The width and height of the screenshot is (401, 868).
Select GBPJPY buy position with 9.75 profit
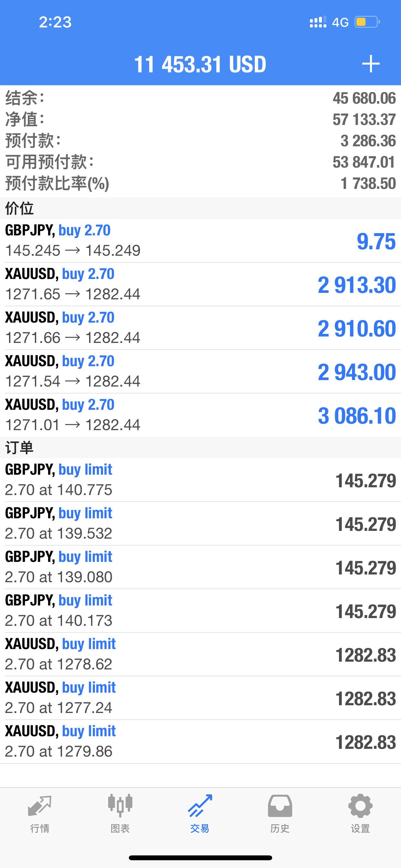point(200,241)
